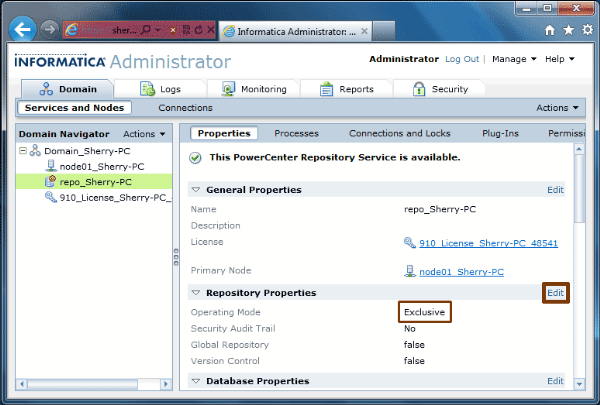The width and height of the screenshot is (600, 405).
Task: Collapse the Domain_Sherry-PC tree node
Action: [23, 151]
